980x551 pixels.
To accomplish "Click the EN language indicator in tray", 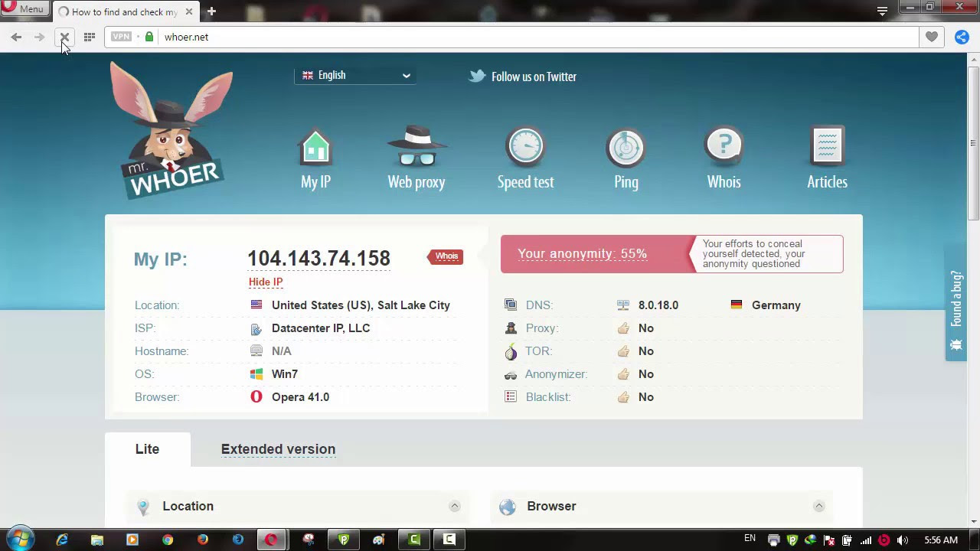I will pos(750,539).
